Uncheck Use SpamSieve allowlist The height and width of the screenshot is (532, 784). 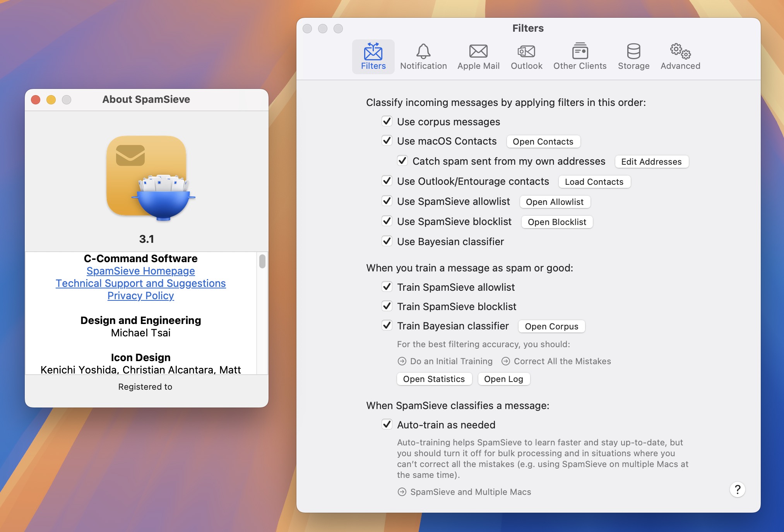click(x=387, y=201)
